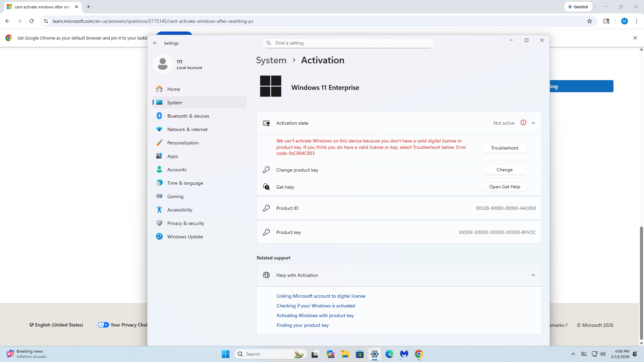Screen dimensions: 644x362
Task: Click the Settings back arrow icon
Action: [x=155, y=43]
